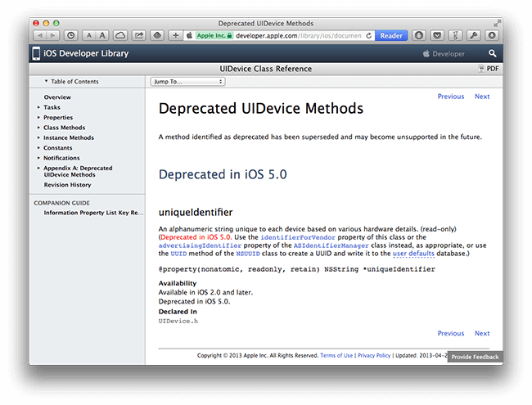
Task: Click the bottom Previous page link
Action: coord(451,333)
